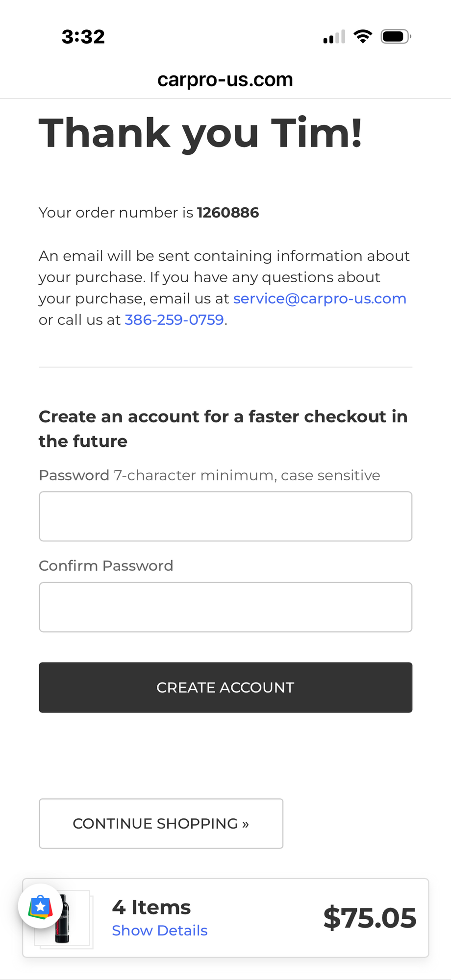Tap the Wi-Fi status icon
This screenshot has height=980, width=451.
[x=363, y=37]
